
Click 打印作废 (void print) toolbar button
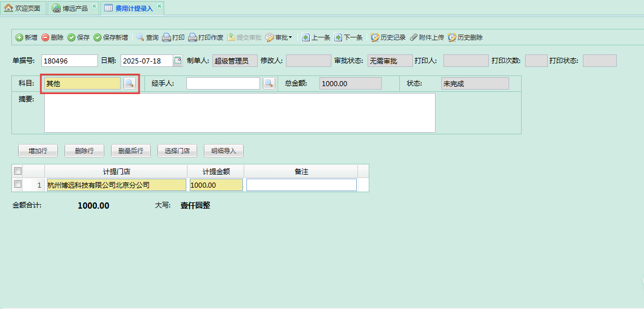point(206,37)
